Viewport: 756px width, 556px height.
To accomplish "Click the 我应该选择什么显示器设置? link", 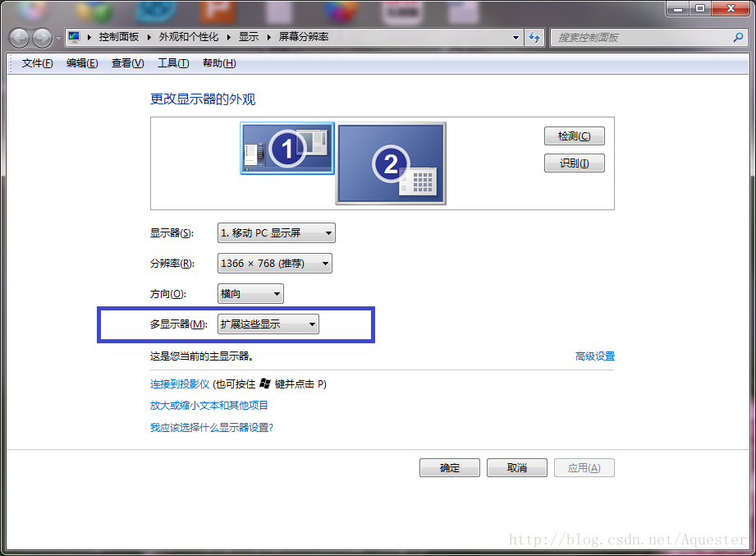I will pos(212,427).
